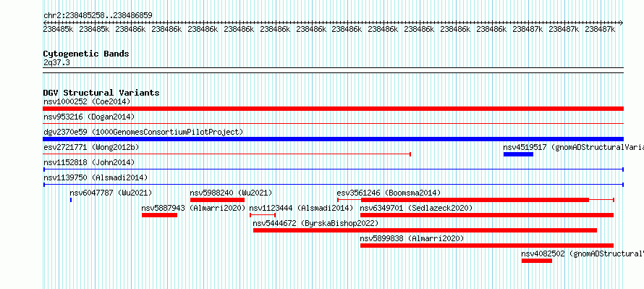This screenshot has width=644, height=289.
Task: Click the thin red nsv953216 variant line
Action: (333, 123)
